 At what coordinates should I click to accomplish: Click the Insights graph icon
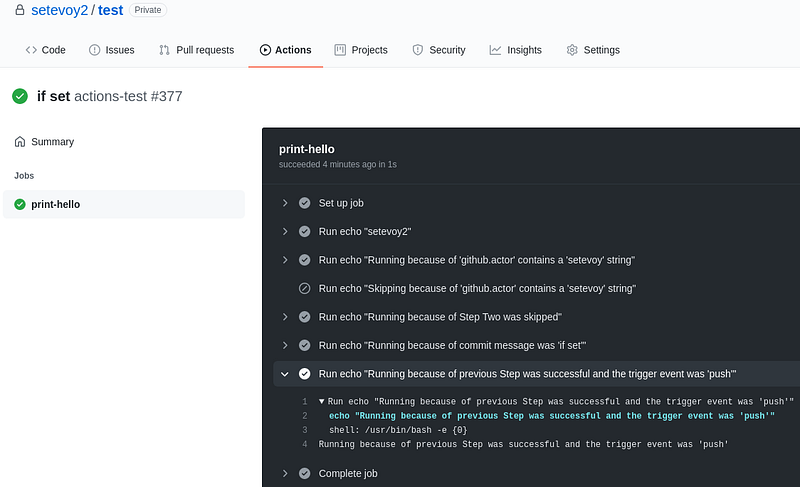coord(495,50)
